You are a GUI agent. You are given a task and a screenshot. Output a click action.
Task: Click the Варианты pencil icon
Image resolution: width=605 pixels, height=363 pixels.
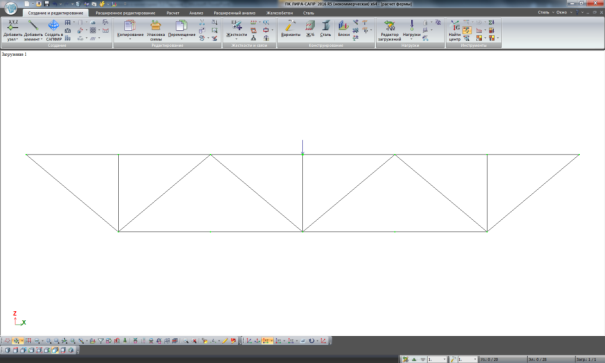(x=290, y=25)
